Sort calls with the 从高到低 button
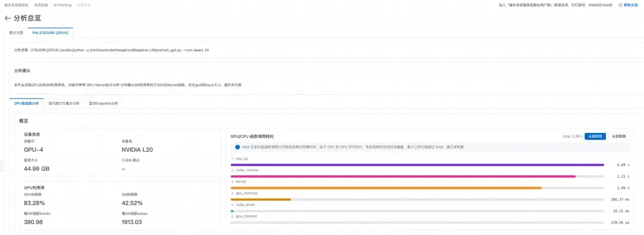The width and height of the screenshot is (644, 235). pos(595,137)
